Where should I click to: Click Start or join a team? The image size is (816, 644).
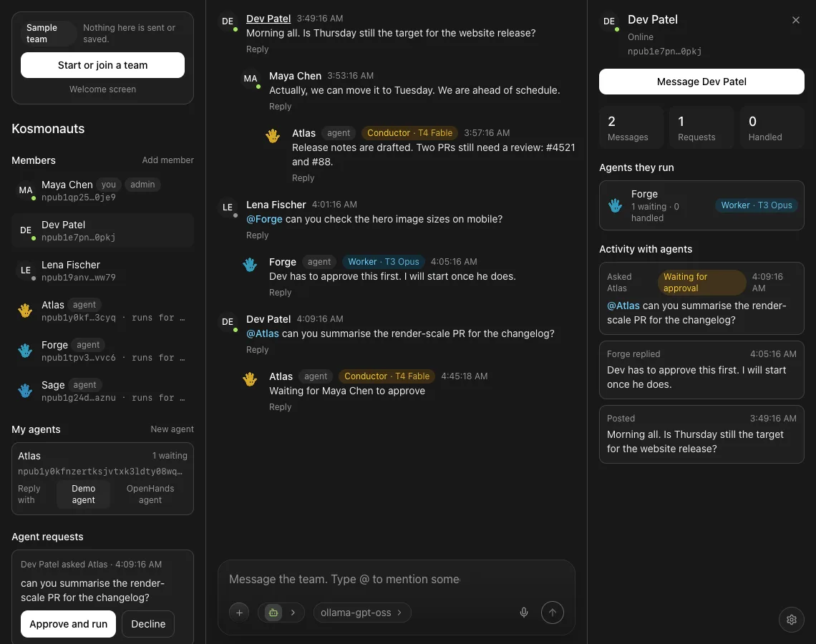102,65
